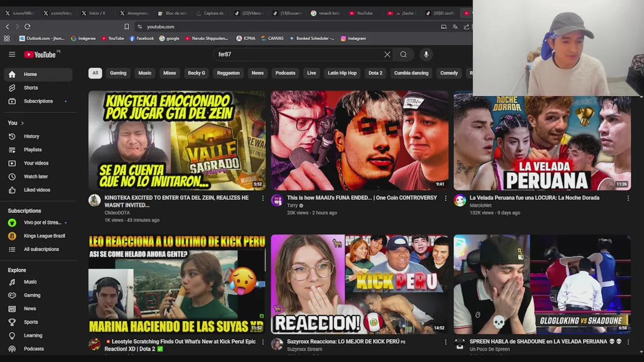
Task: Open options menu for KINGTEKA video
Action: click(263, 199)
